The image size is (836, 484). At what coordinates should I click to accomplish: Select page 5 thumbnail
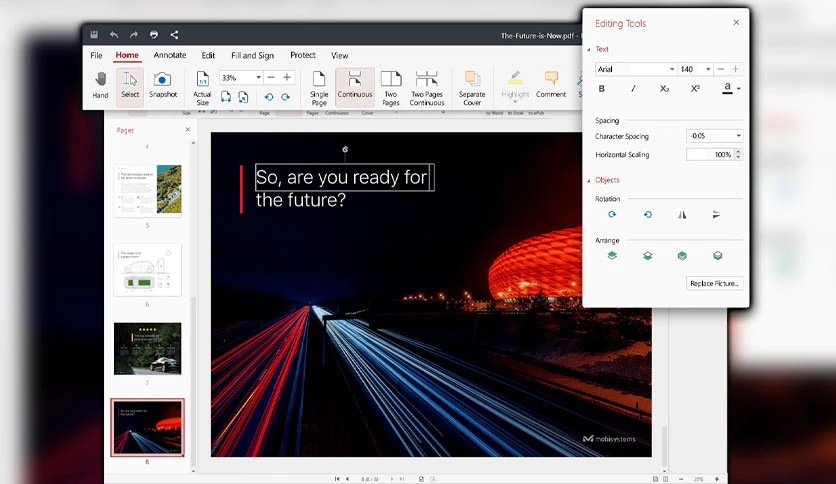(148, 191)
